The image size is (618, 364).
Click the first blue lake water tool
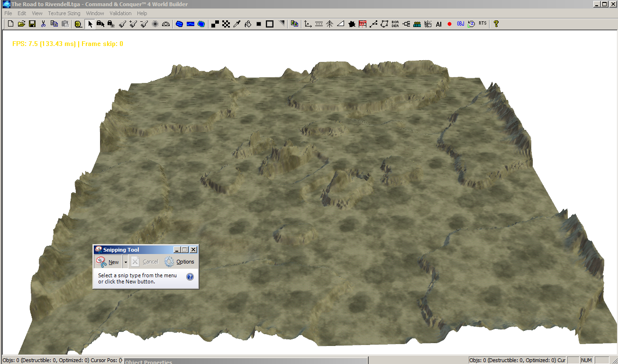pyautogui.click(x=180, y=24)
